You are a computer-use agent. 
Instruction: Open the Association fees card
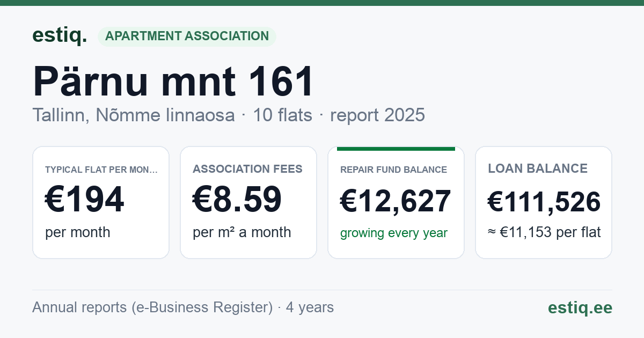tap(248, 202)
